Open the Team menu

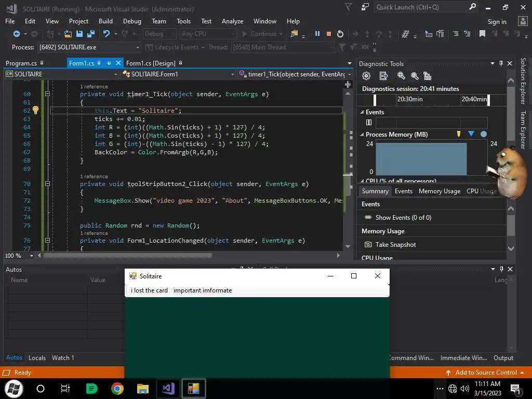tap(159, 21)
